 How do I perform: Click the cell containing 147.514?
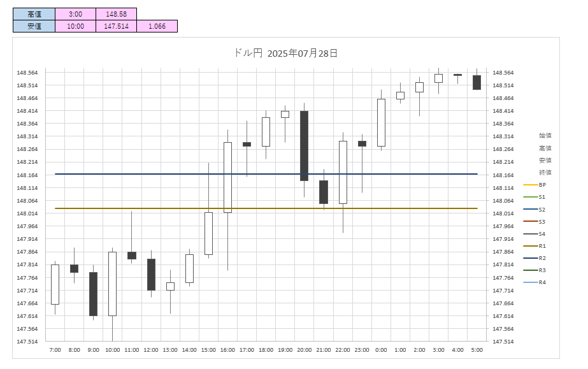pos(116,26)
